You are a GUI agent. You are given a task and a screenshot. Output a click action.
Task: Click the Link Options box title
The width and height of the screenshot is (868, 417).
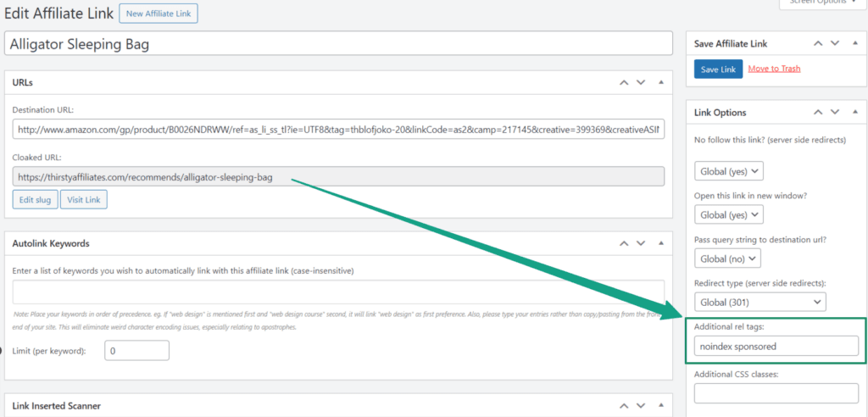pyautogui.click(x=721, y=113)
